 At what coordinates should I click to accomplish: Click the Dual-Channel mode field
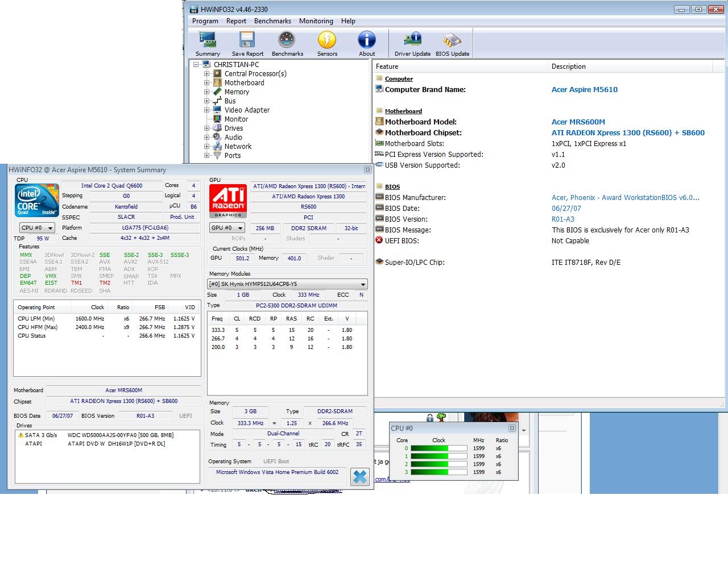283,434
